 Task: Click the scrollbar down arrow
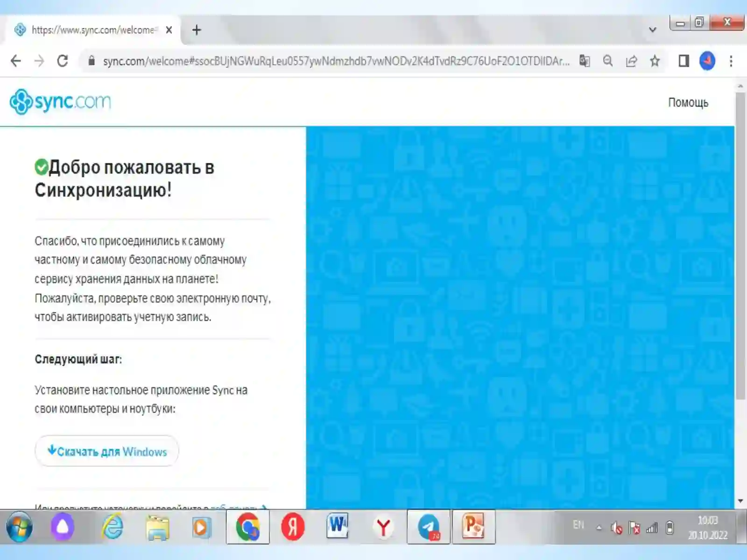tap(740, 501)
